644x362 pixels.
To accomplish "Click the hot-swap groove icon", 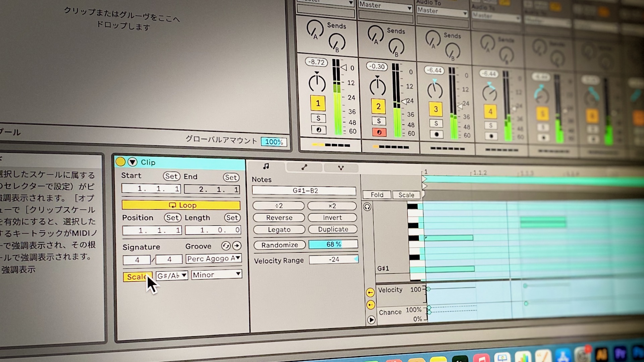I will tap(226, 246).
